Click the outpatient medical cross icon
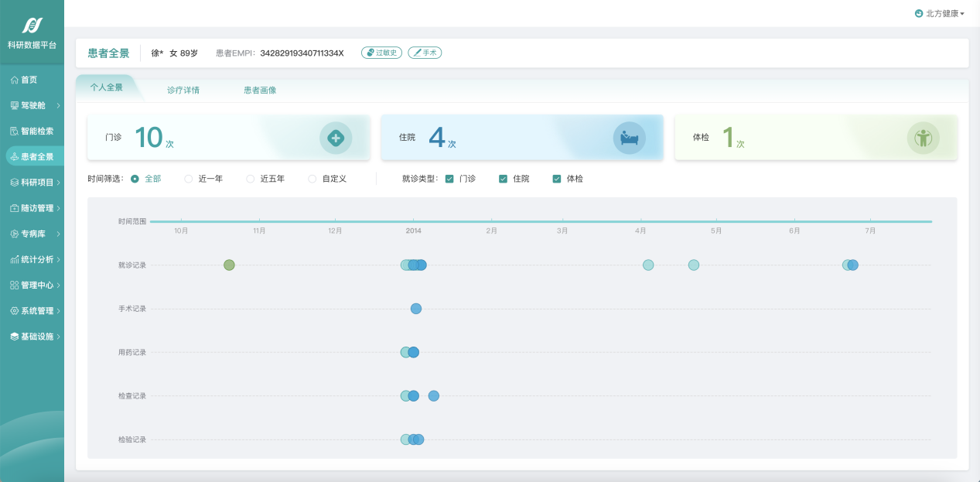980x482 pixels. 335,138
